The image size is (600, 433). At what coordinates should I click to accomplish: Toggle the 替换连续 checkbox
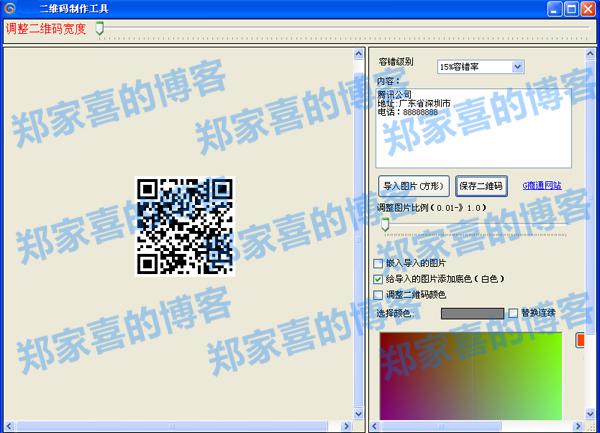[x=513, y=313]
